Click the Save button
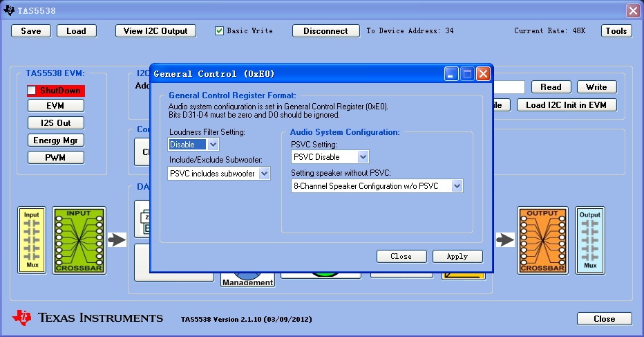Screen dimensions: 644x337 (31, 31)
